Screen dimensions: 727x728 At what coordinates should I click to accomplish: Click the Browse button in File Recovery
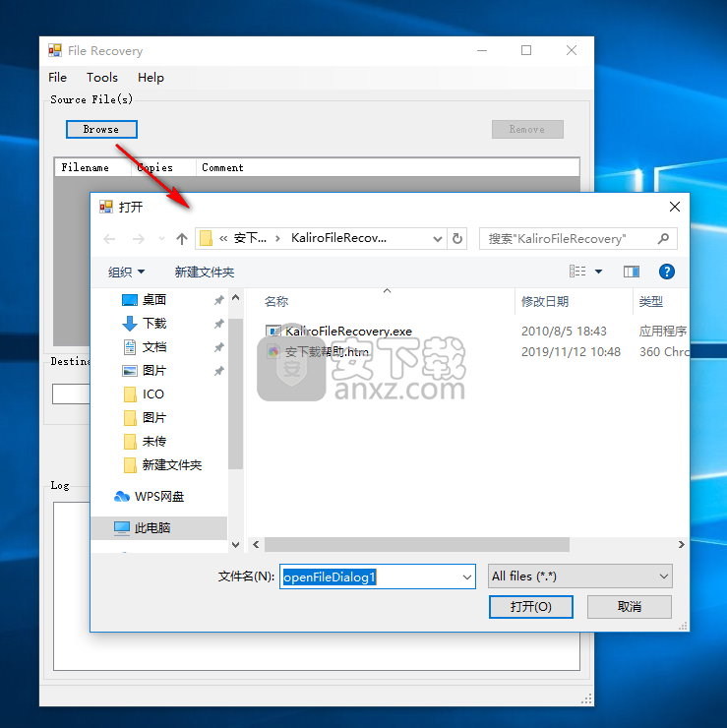[x=101, y=130]
